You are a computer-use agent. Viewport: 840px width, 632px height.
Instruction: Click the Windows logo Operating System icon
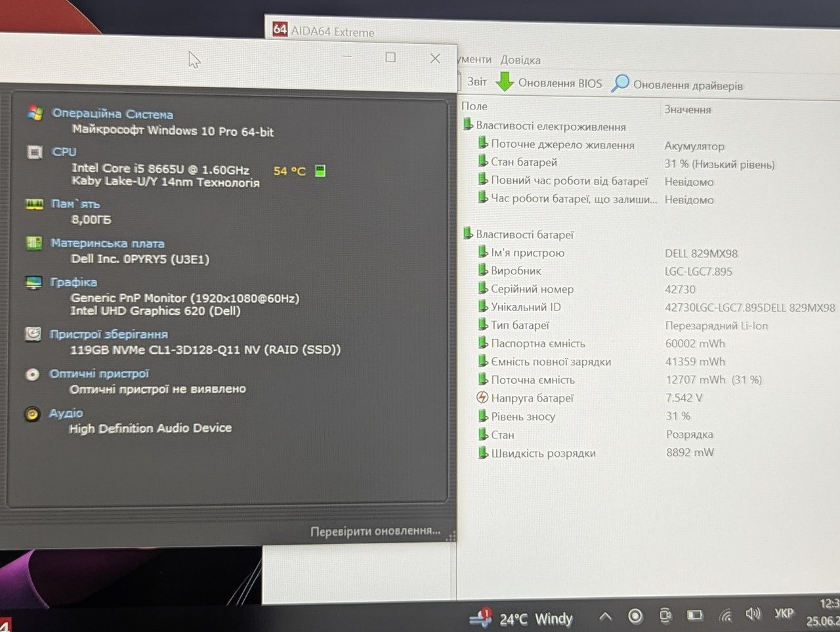(x=35, y=113)
